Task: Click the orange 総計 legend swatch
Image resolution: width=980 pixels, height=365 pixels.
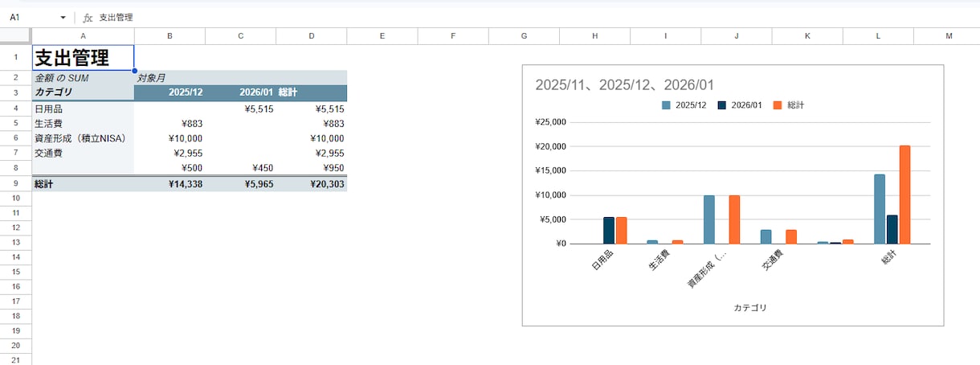Action: (778, 105)
